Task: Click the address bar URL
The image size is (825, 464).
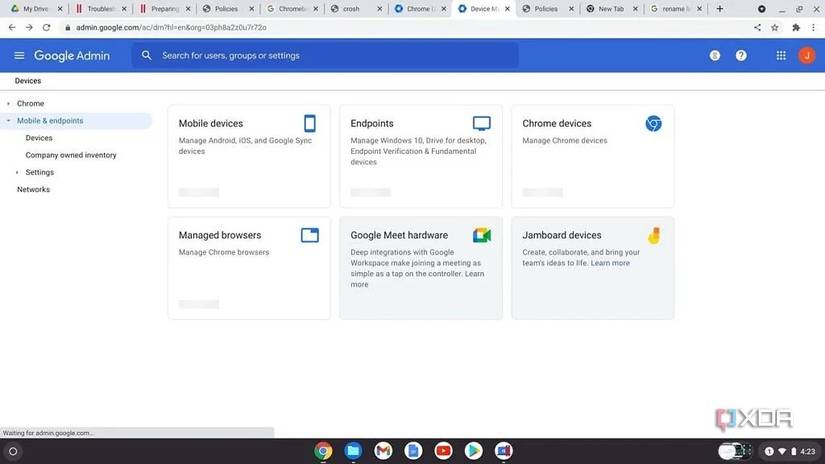Action: pyautogui.click(x=171, y=27)
